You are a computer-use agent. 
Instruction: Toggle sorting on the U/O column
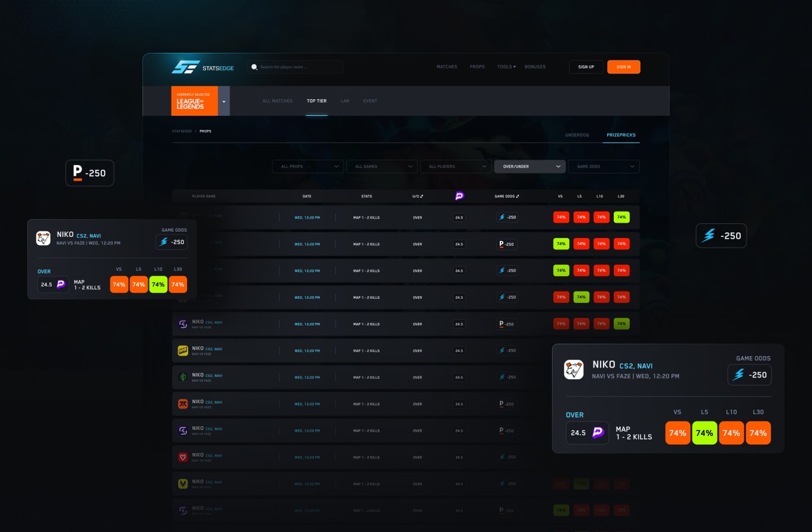coord(421,196)
